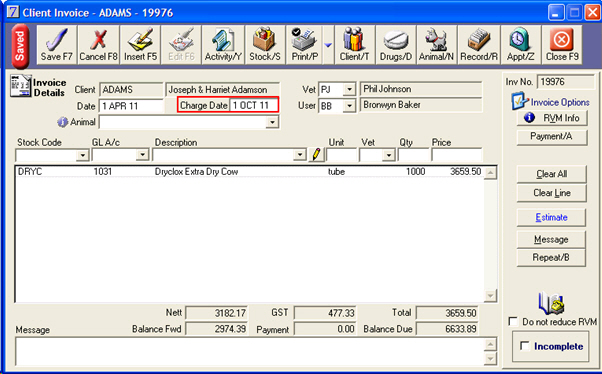
Task: Click the Invoice Details document icon
Action: 20,86
